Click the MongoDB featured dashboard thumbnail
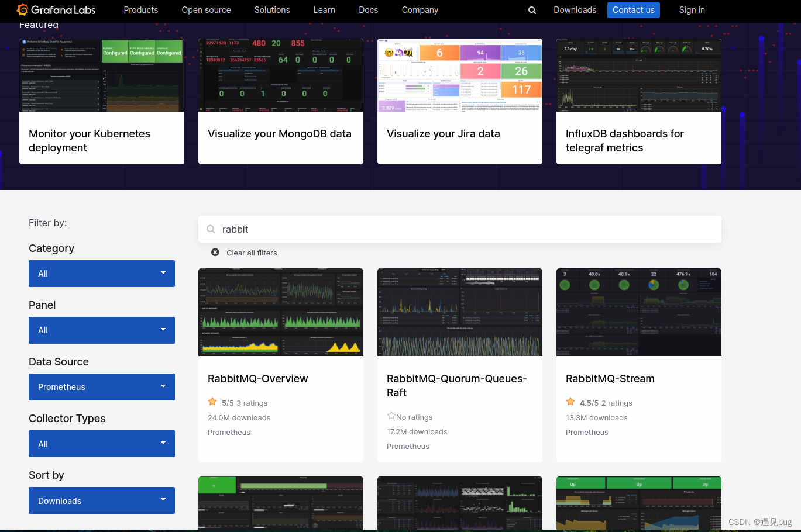Viewport: 801px width, 532px height. [281, 75]
